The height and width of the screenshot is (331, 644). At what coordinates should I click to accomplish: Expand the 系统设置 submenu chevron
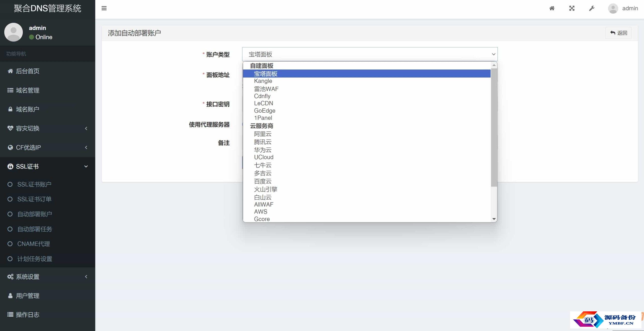click(86, 276)
